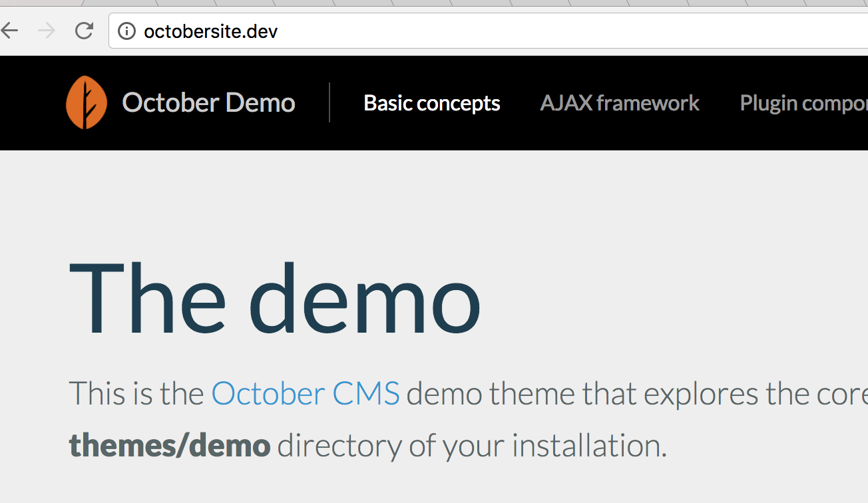Click the orange October leaf logo

[87, 102]
